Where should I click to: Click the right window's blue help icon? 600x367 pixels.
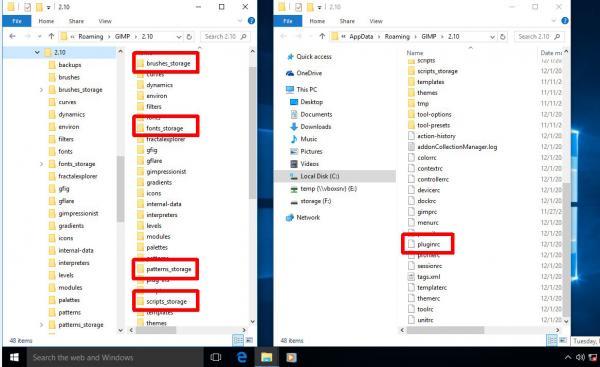pyautogui.click(x=565, y=21)
